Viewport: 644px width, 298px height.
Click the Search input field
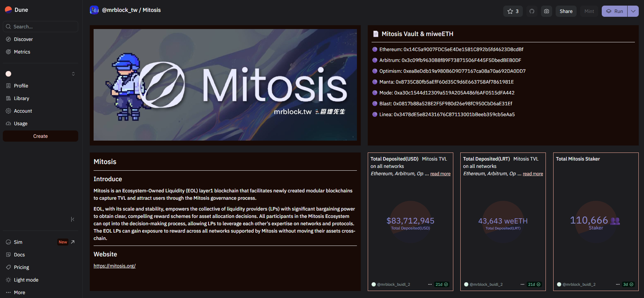pos(41,27)
